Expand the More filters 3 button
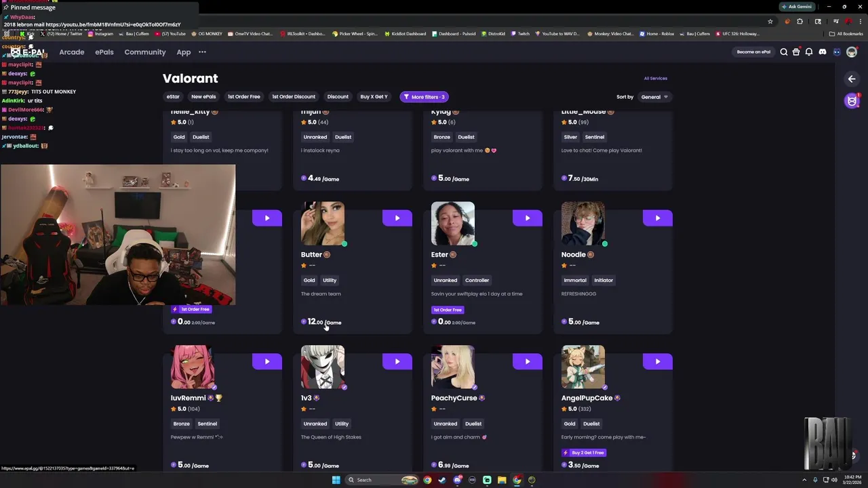The height and width of the screenshot is (488, 868). [424, 97]
